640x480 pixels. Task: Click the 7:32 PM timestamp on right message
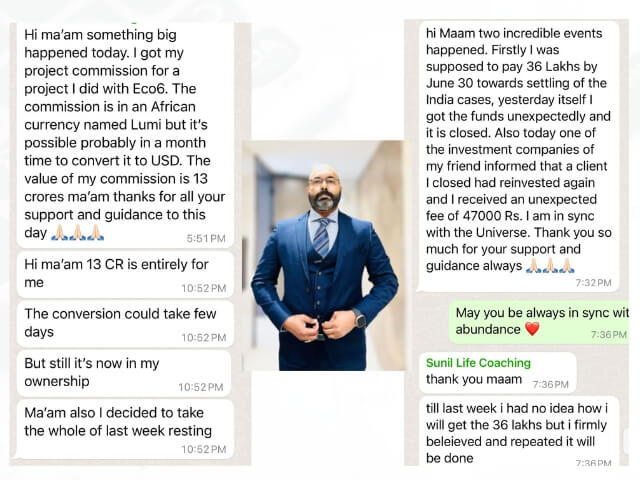[x=593, y=282]
